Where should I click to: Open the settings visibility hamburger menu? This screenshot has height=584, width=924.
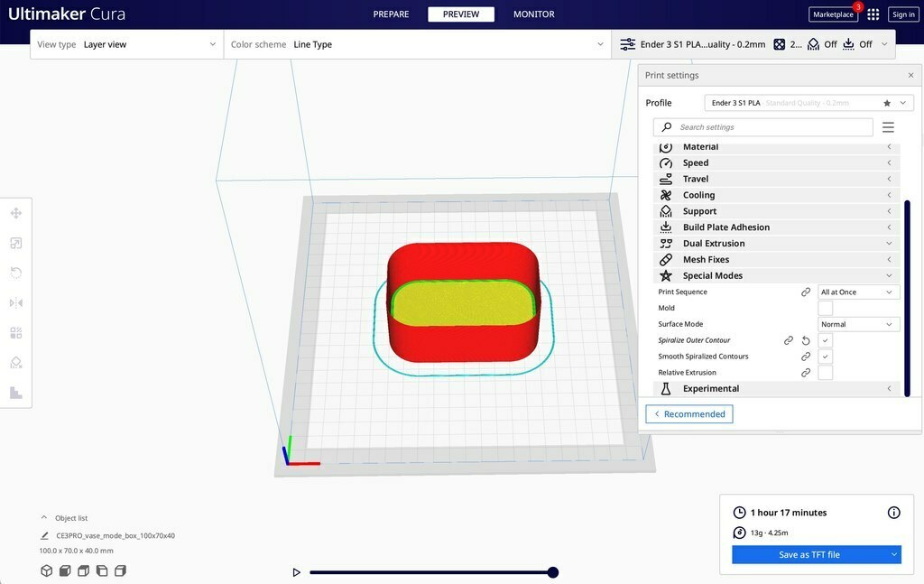(x=888, y=126)
